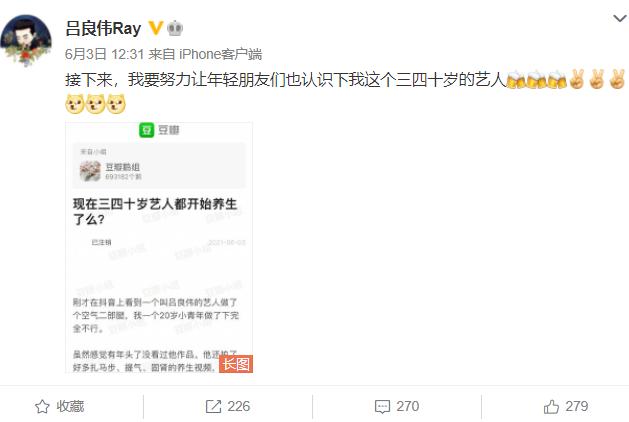Open the attached Douban screenshot image

159,248
